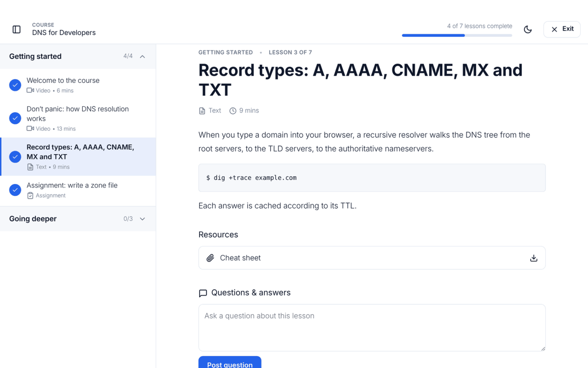588x368 pixels.
Task: Click text document icon under Record types sidebar item
Action: coord(30,167)
